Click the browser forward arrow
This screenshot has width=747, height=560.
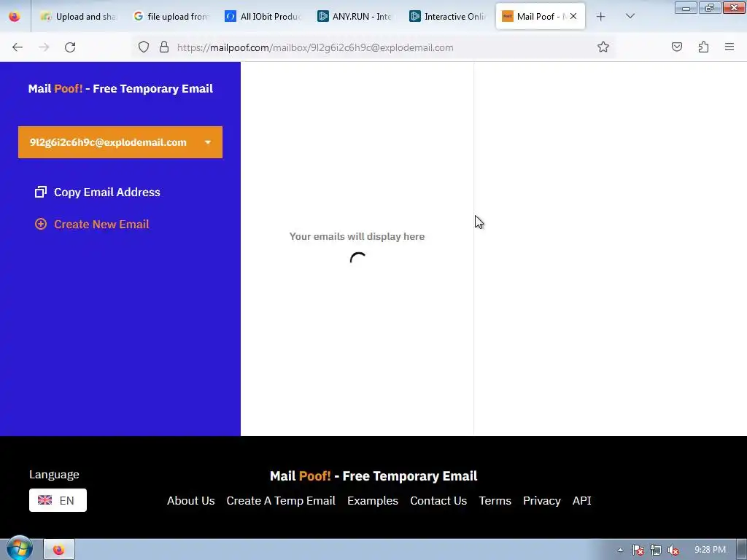pos(44,47)
